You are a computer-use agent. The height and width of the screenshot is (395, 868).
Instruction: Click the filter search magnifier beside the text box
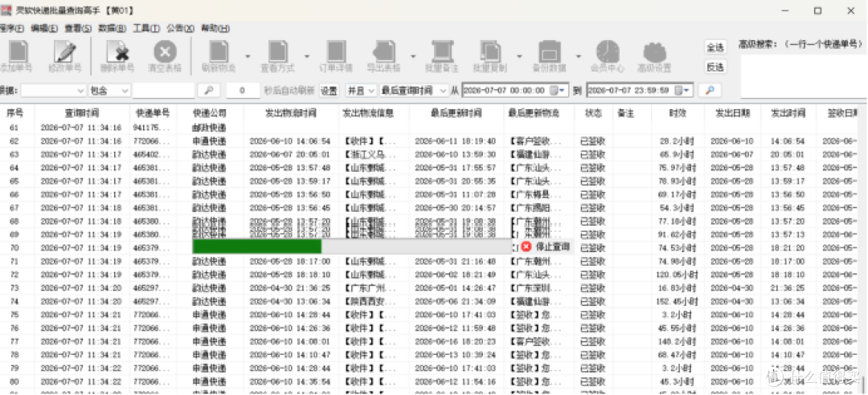[x=209, y=90]
